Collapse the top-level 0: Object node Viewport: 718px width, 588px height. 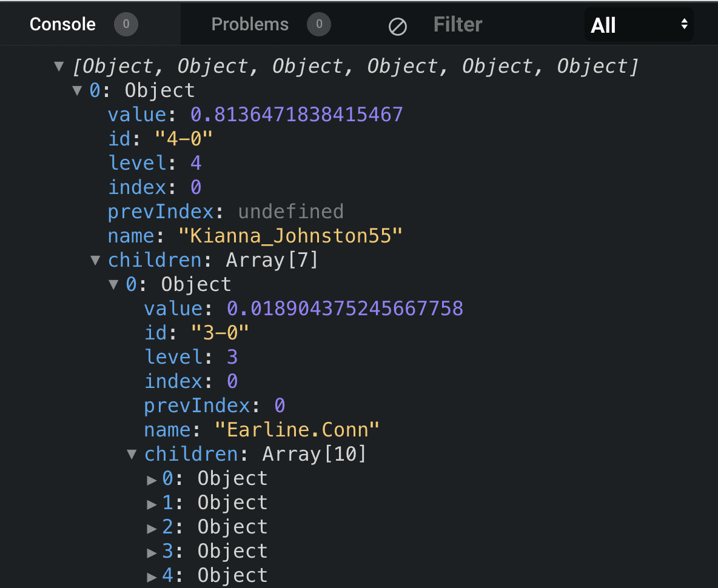tap(77, 90)
